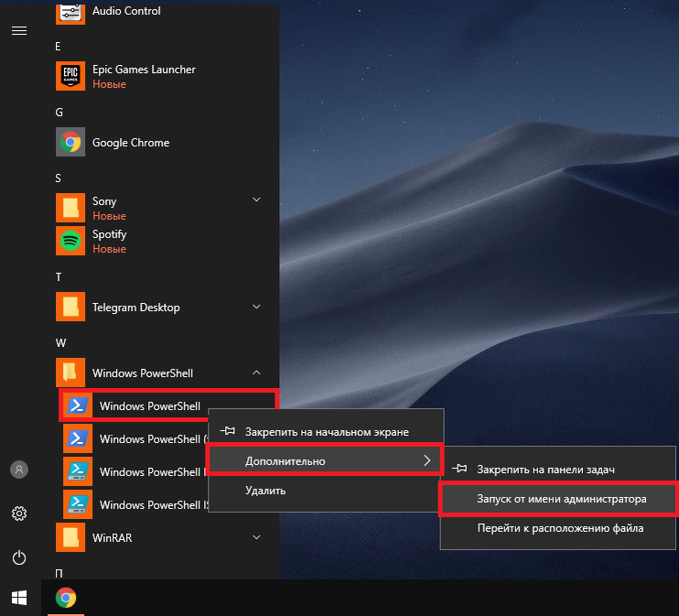Screen dimensions: 679x616
Task: Jump to letter E section header
Action: pyautogui.click(x=58, y=47)
